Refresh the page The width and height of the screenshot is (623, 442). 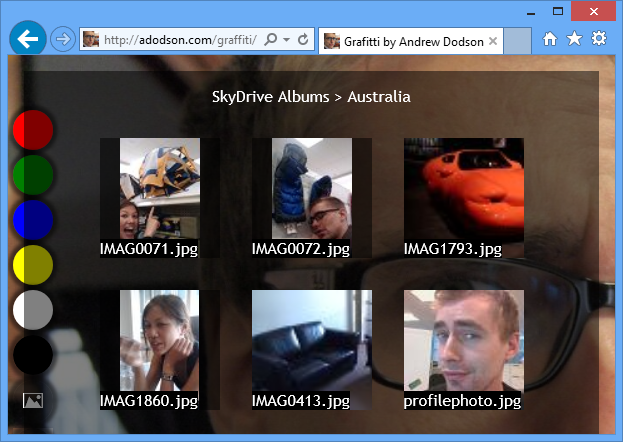[x=302, y=40]
